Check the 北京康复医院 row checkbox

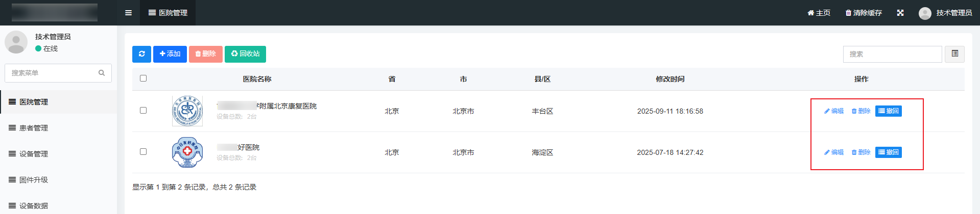[143, 111]
